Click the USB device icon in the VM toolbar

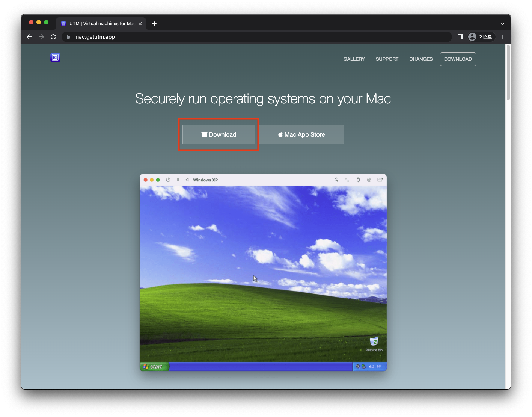pyautogui.click(x=358, y=180)
